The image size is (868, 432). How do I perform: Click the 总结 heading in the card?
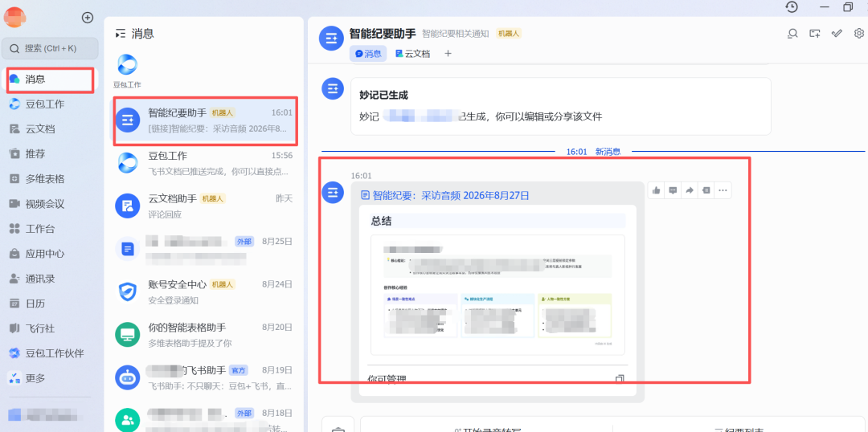point(382,222)
